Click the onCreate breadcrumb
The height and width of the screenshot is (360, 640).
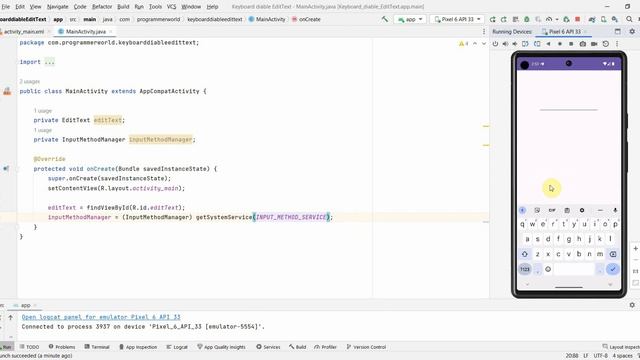(x=306, y=19)
